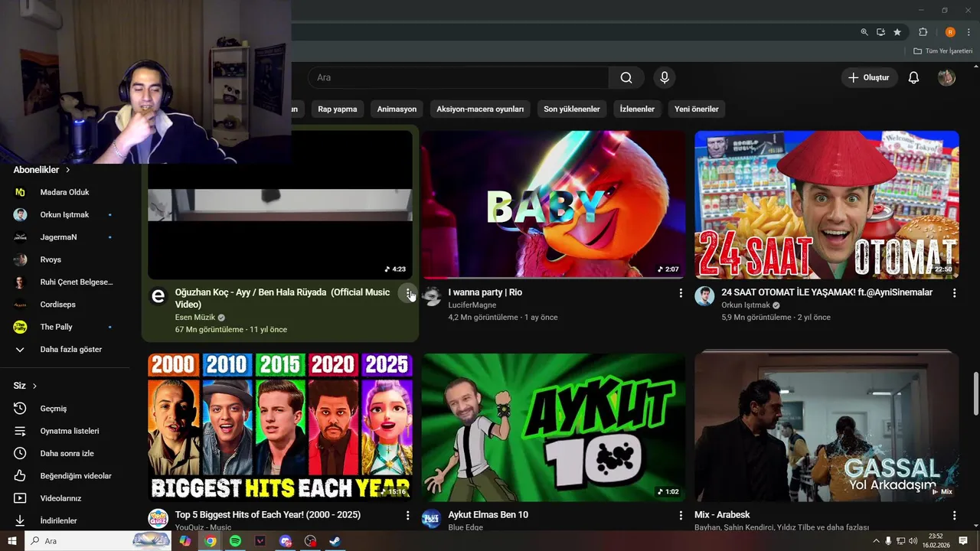Open Esen Müzik channel name link
Screen dimensions: 980x551
tap(194, 318)
